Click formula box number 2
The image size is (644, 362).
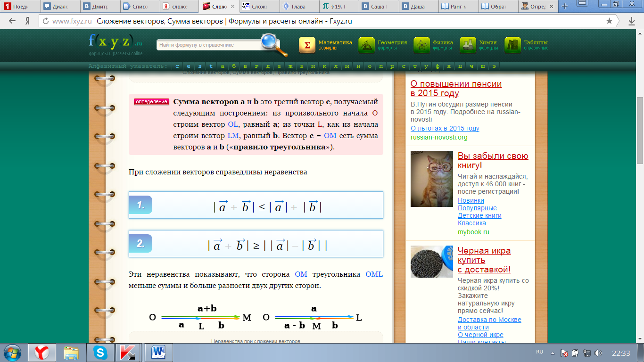[x=256, y=244]
